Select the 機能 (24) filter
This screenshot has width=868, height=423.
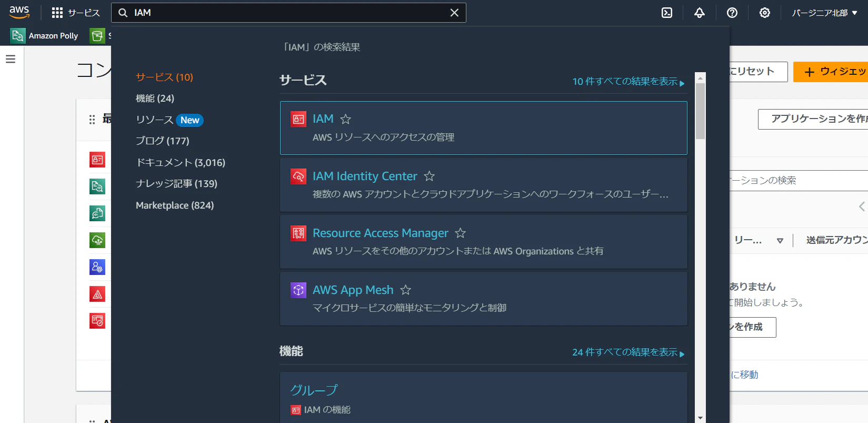pyautogui.click(x=155, y=99)
